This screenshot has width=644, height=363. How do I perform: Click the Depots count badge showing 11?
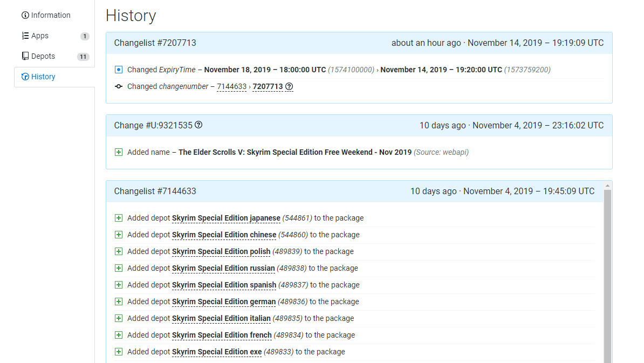[x=83, y=57]
